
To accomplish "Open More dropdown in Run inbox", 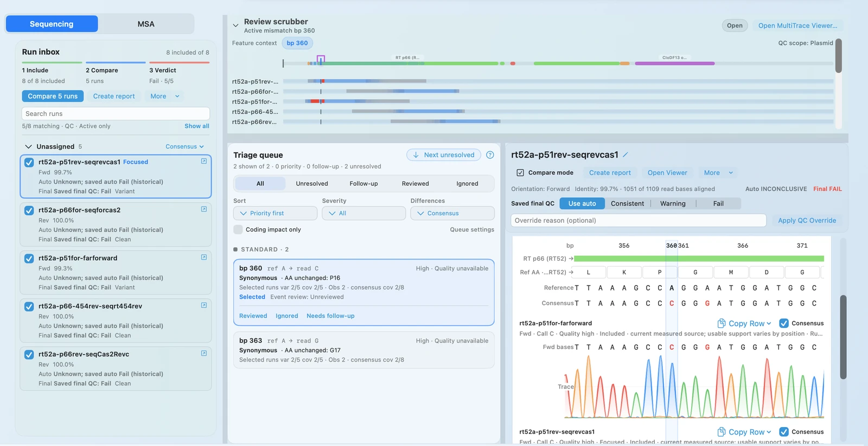I will coord(165,96).
